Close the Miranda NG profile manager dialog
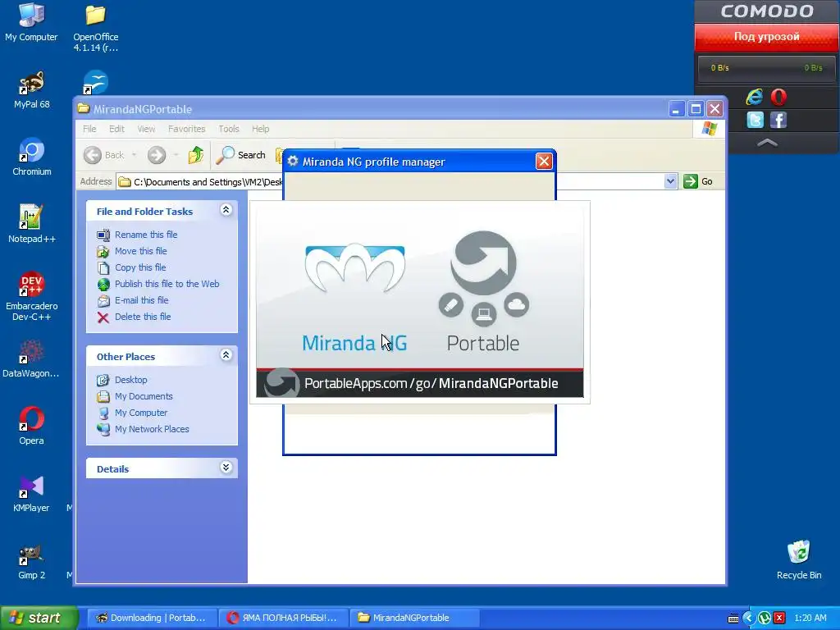 (544, 162)
